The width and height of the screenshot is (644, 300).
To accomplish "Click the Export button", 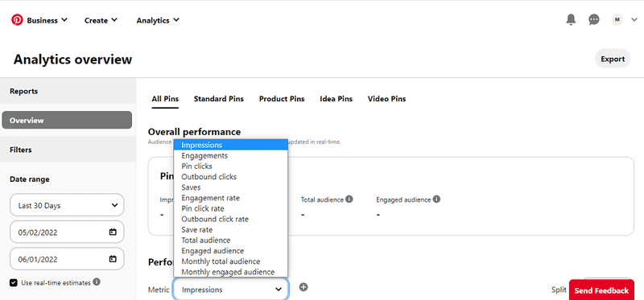I will pyautogui.click(x=613, y=59).
